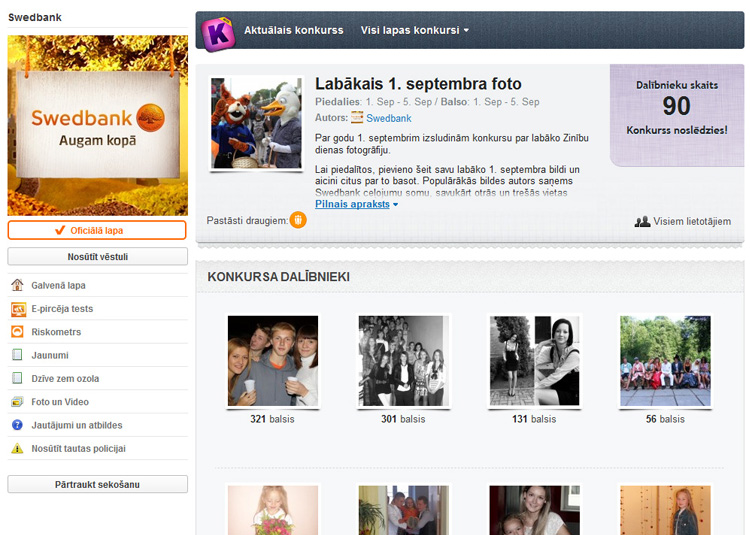
Task: Click the participant count number 90
Action: (676, 106)
